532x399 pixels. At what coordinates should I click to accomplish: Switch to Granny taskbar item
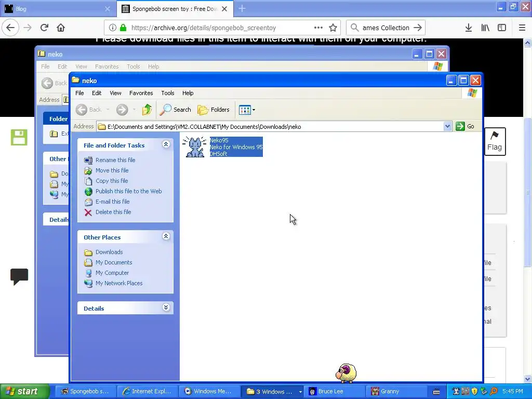pyautogui.click(x=396, y=391)
